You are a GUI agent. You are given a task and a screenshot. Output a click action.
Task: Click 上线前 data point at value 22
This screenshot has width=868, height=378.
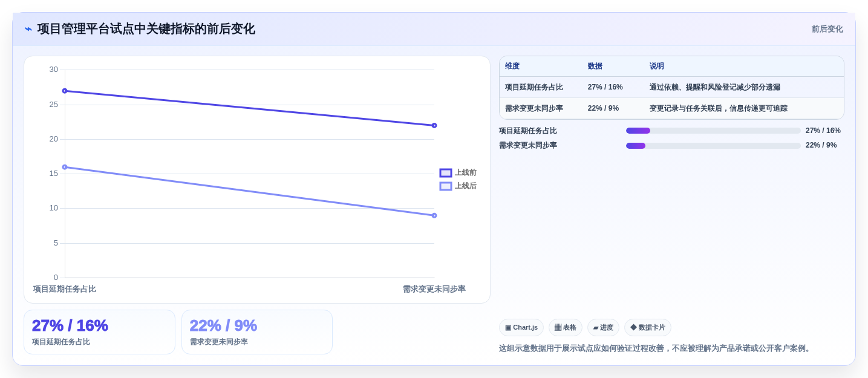[x=434, y=126]
